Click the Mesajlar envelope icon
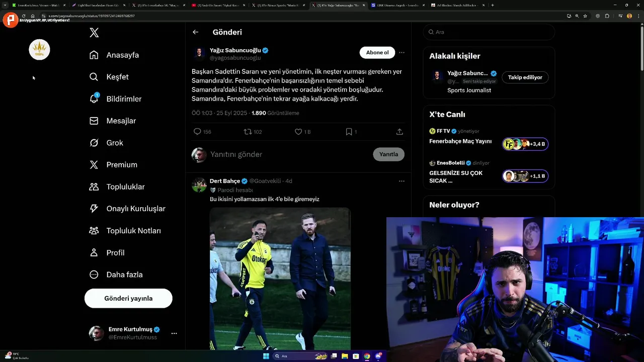The width and height of the screenshot is (644, 362). pyautogui.click(x=94, y=121)
